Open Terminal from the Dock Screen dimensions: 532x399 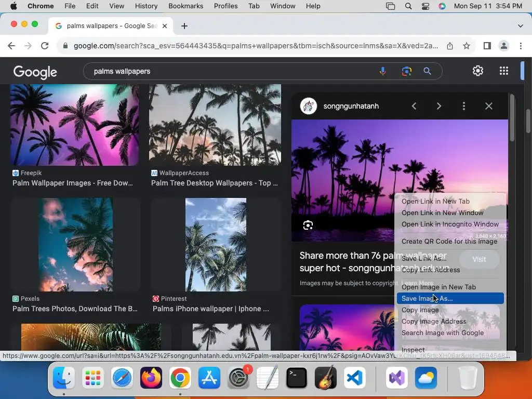coord(297,378)
